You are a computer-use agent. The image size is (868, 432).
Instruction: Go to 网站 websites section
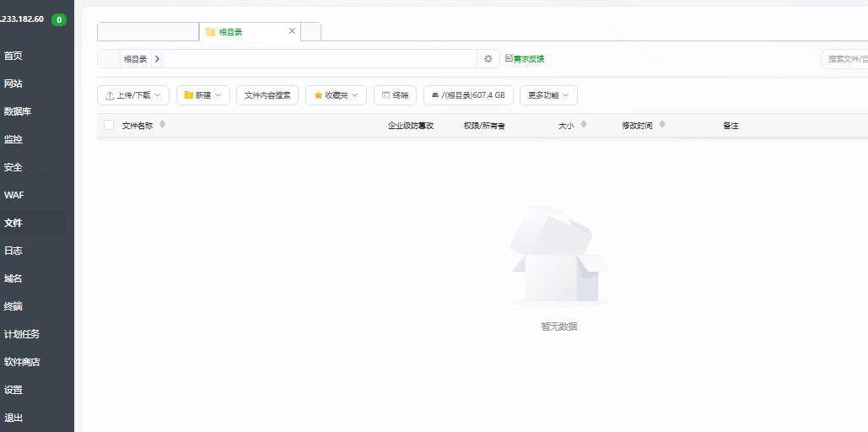(13, 84)
